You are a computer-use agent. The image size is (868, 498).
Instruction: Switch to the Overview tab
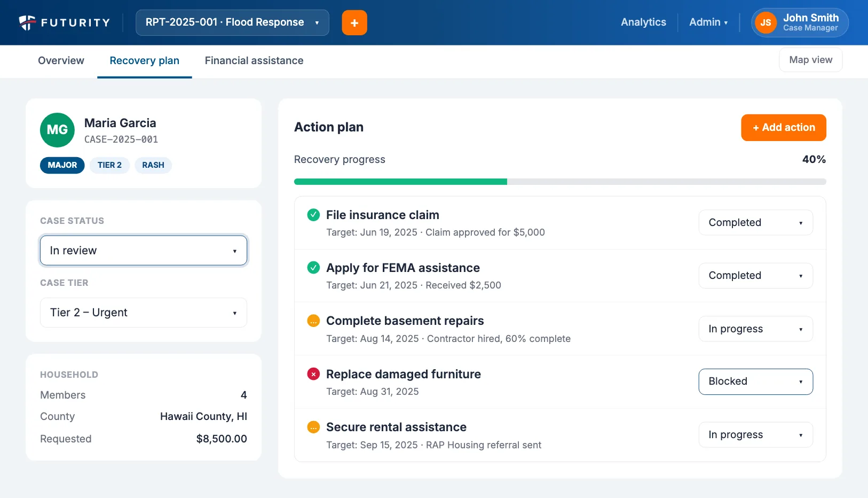point(61,61)
